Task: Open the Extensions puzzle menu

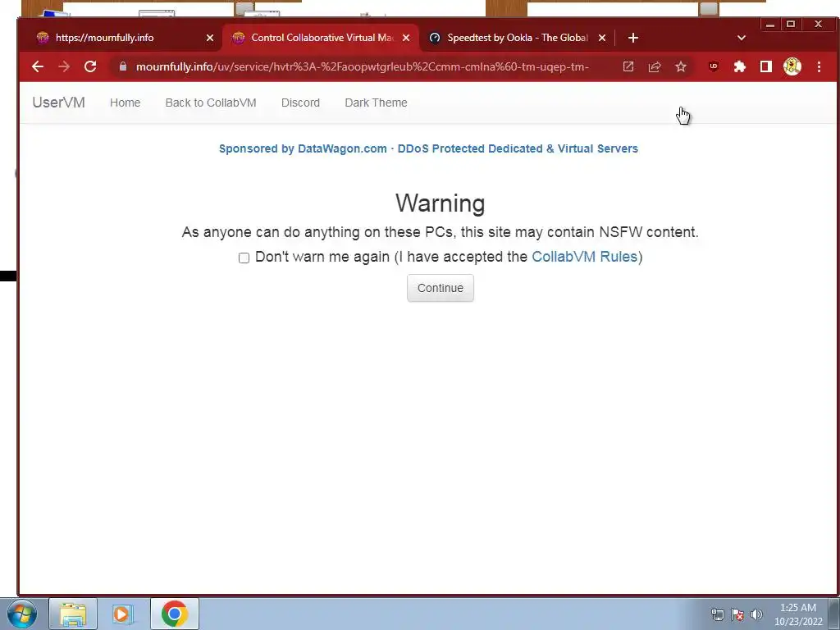Action: point(740,66)
